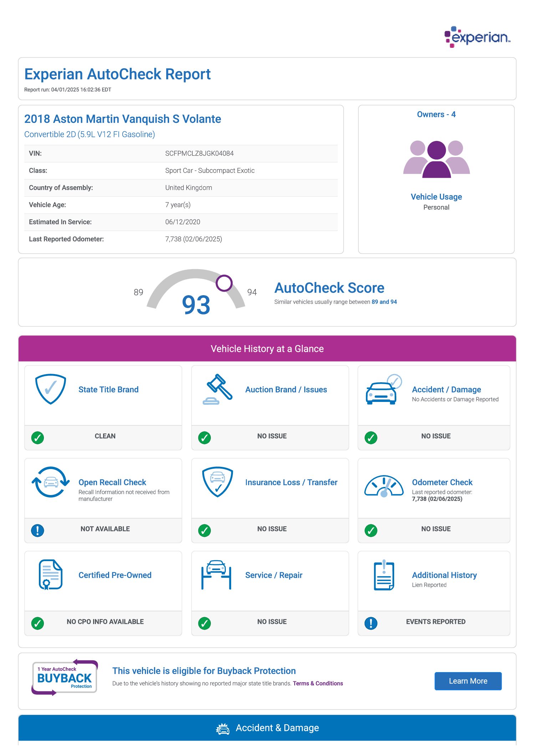The height and width of the screenshot is (756, 534).
Task: Click the '7 year(s)' vehicle age value
Action: (x=178, y=205)
